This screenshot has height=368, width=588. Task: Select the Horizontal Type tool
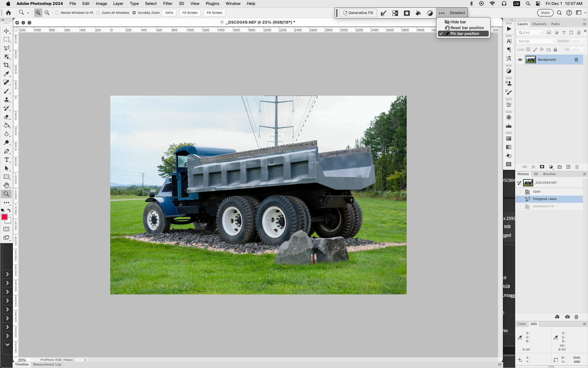pyautogui.click(x=6, y=160)
